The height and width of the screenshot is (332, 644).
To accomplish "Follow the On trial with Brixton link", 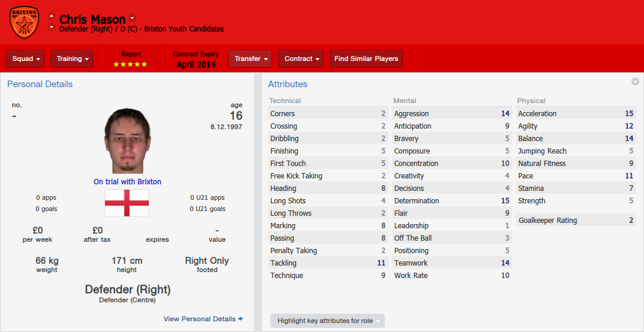I will tap(127, 181).
